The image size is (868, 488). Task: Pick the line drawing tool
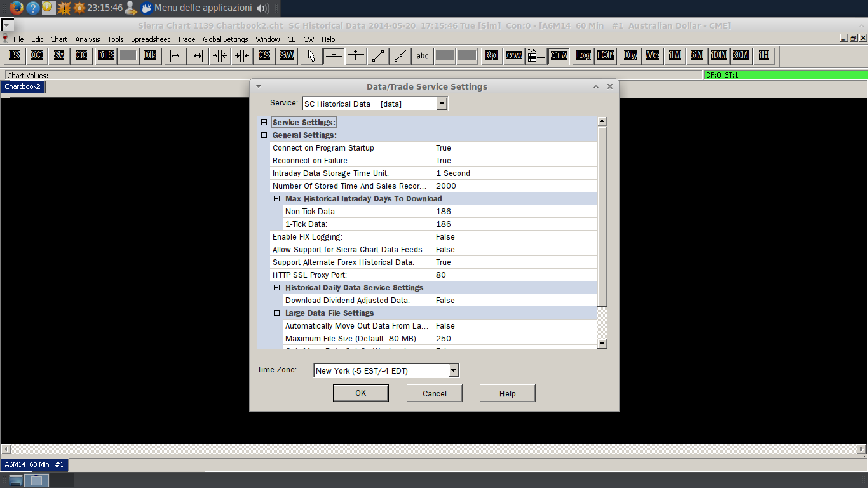378,56
